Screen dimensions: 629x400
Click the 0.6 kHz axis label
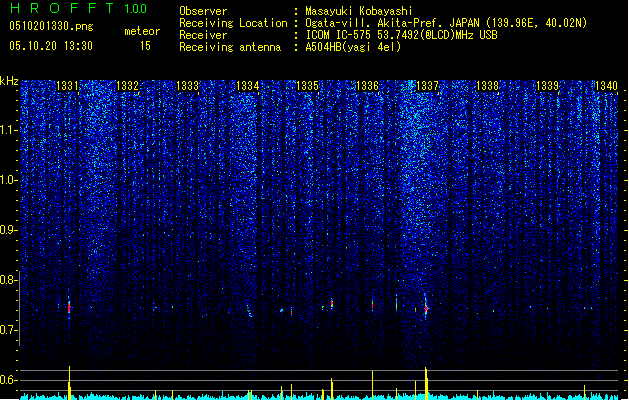(x=9, y=380)
